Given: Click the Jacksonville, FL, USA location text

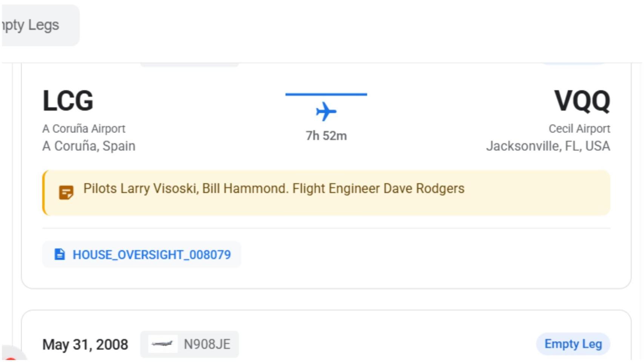Looking at the screenshot, I should coord(548,146).
